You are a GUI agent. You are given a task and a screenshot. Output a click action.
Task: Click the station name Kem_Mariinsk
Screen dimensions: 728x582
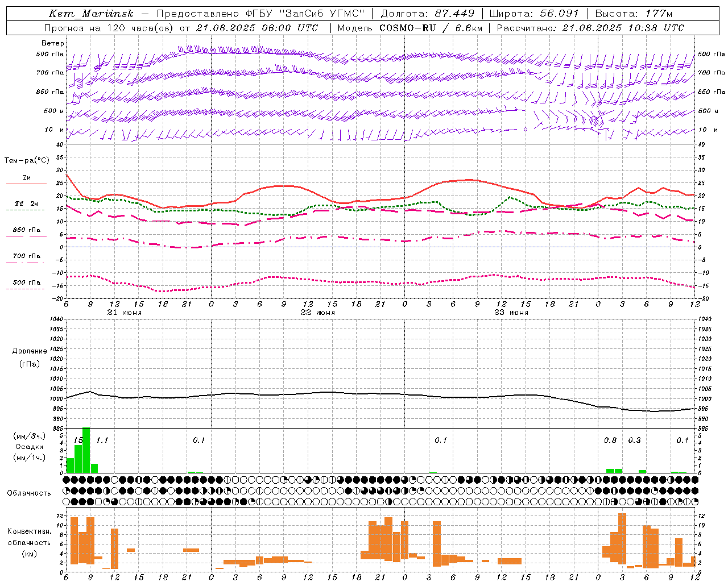pos(90,14)
